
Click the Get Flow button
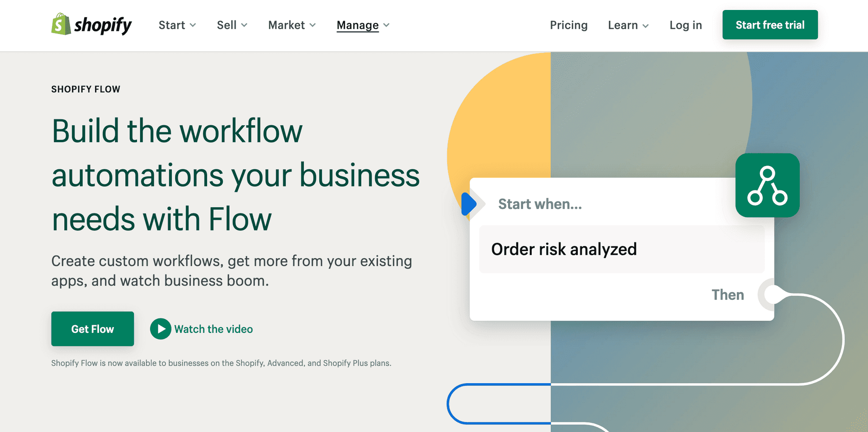93,329
